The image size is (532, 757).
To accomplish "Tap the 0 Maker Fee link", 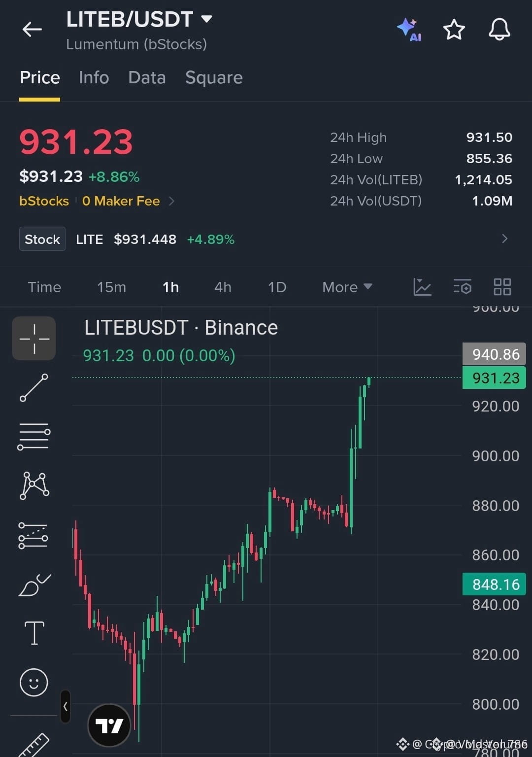I will coord(121,201).
